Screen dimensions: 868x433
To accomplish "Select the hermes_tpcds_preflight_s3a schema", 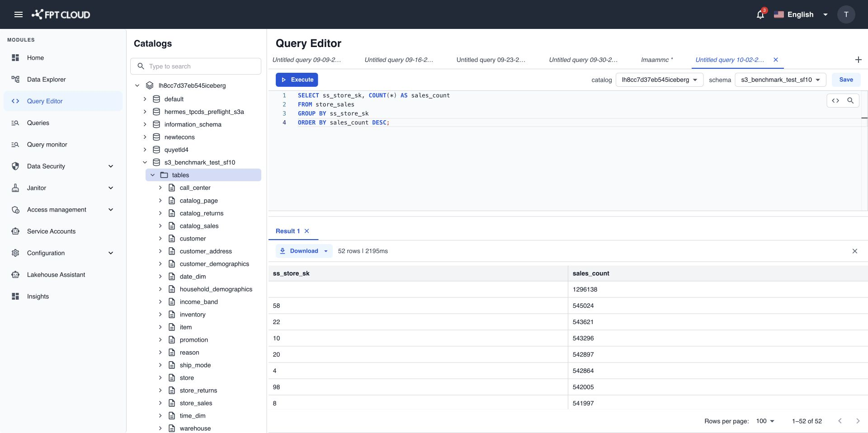I will pos(204,112).
